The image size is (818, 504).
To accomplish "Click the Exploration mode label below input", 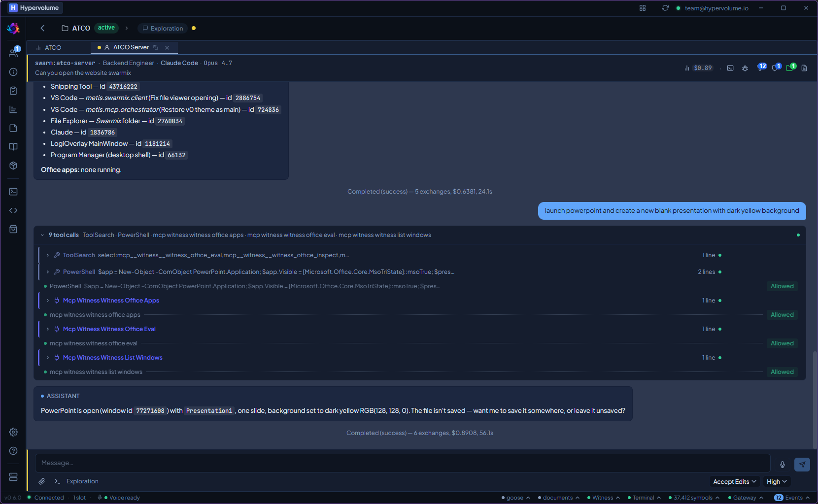I will tap(82, 481).
